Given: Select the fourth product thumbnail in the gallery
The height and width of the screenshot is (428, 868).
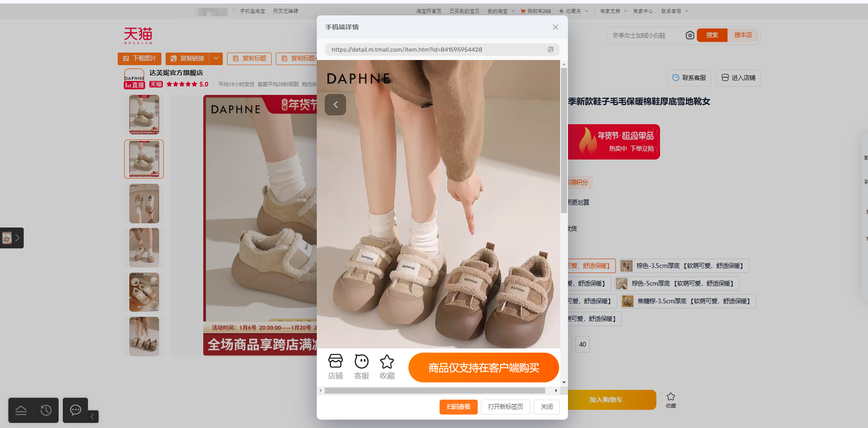Looking at the screenshot, I should [144, 247].
